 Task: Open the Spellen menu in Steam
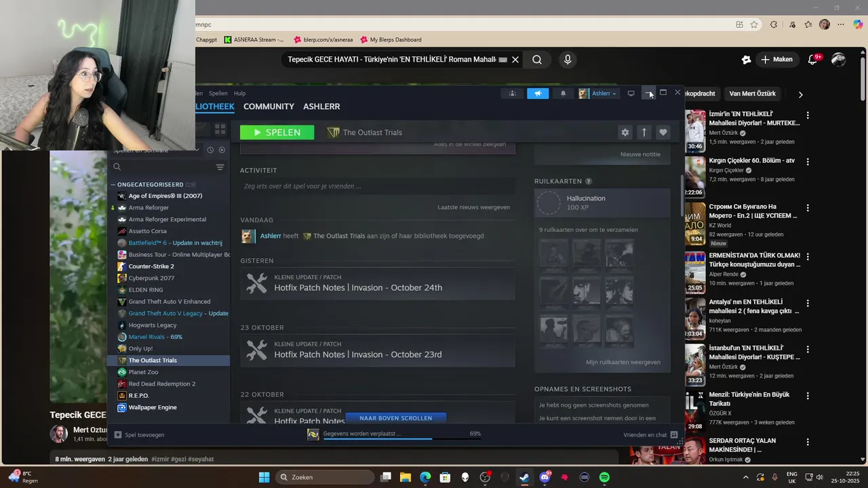pos(218,94)
